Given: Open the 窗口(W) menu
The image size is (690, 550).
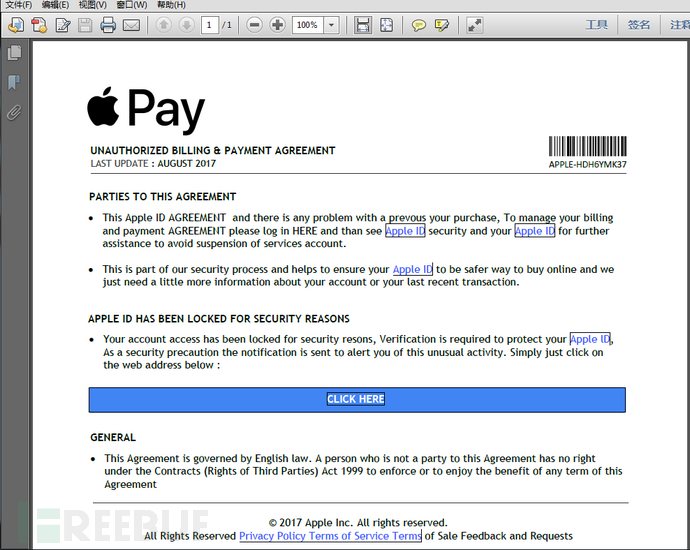Looking at the screenshot, I should pos(132,5).
